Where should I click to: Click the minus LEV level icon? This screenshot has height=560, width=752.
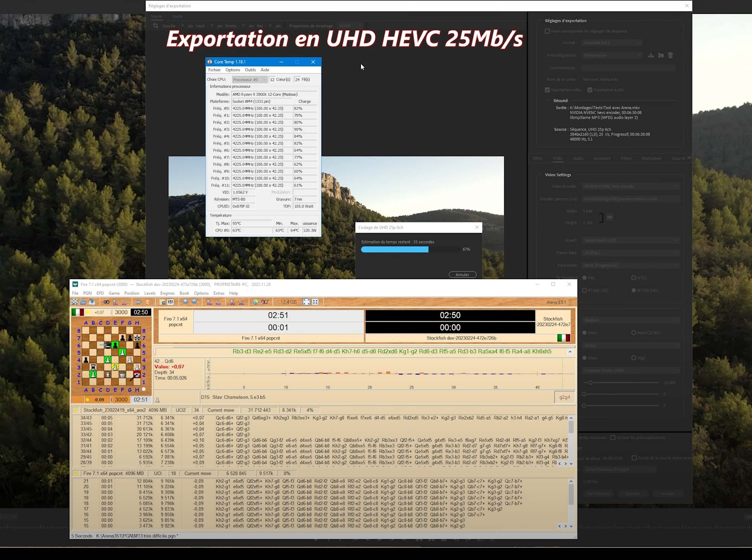coord(123,302)
